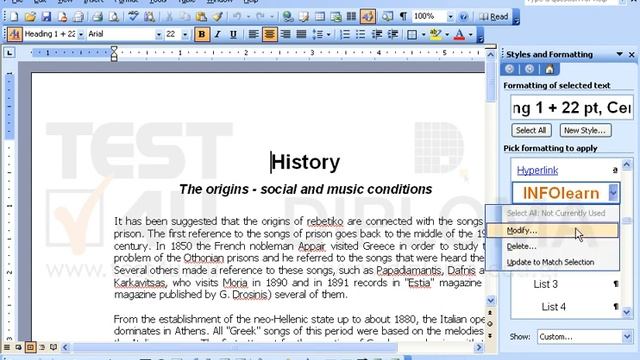Click the vertical scrollbar down arrow
Viewport: 640px width, 360px height.
pos(491,301)
